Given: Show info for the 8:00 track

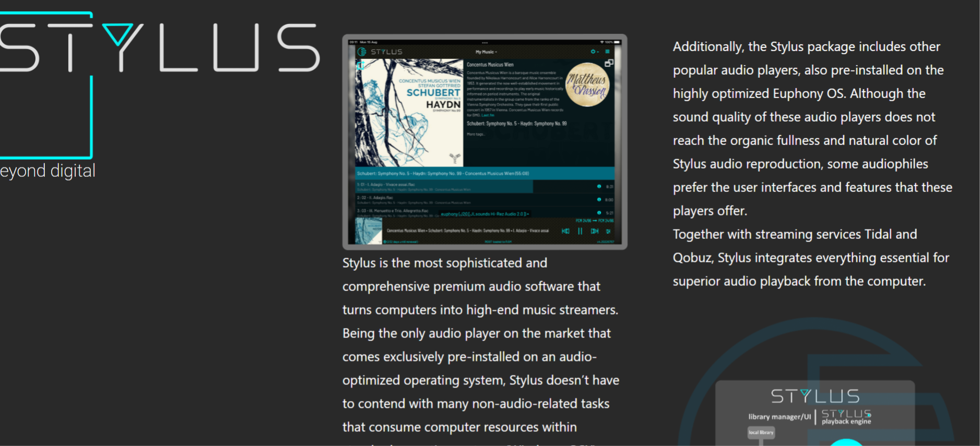Looking at the screenshot, I should click(599, 199).
